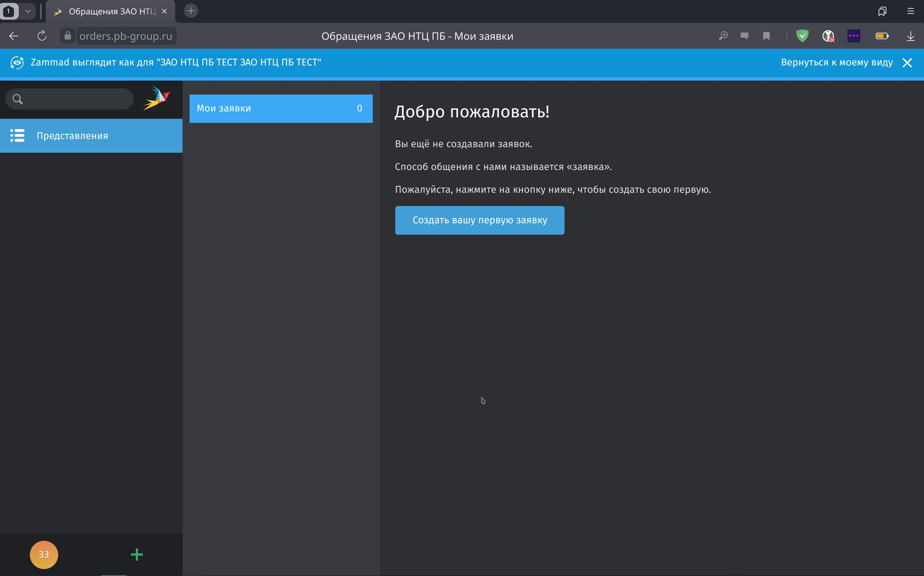The height and width of the screenshot is (576, 924).
Task: Click the chat bubble icon in browser toolbar
Action: 744,36
